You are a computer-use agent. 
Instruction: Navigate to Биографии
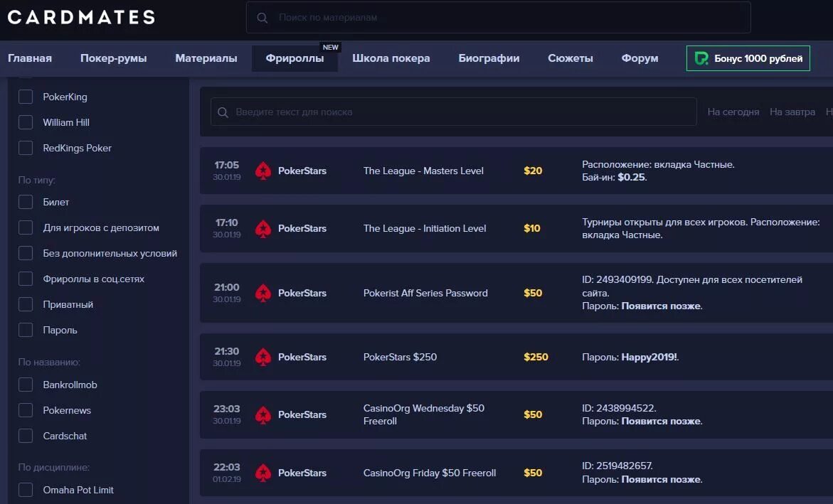point(489,58)
